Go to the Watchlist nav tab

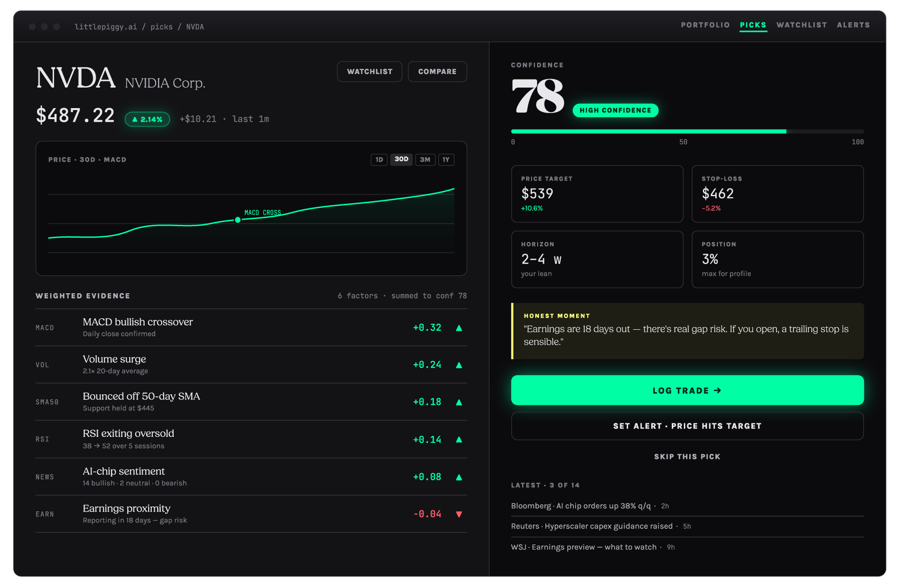801,25
